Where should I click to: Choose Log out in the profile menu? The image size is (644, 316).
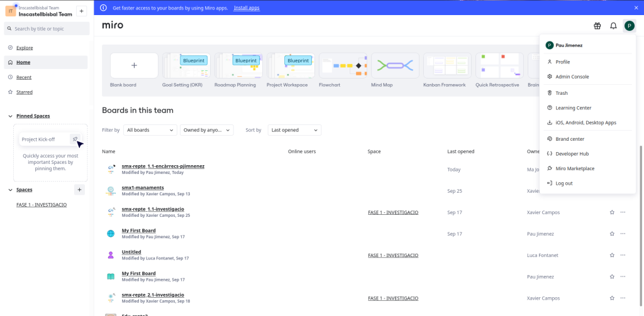(x=563, y=183)
